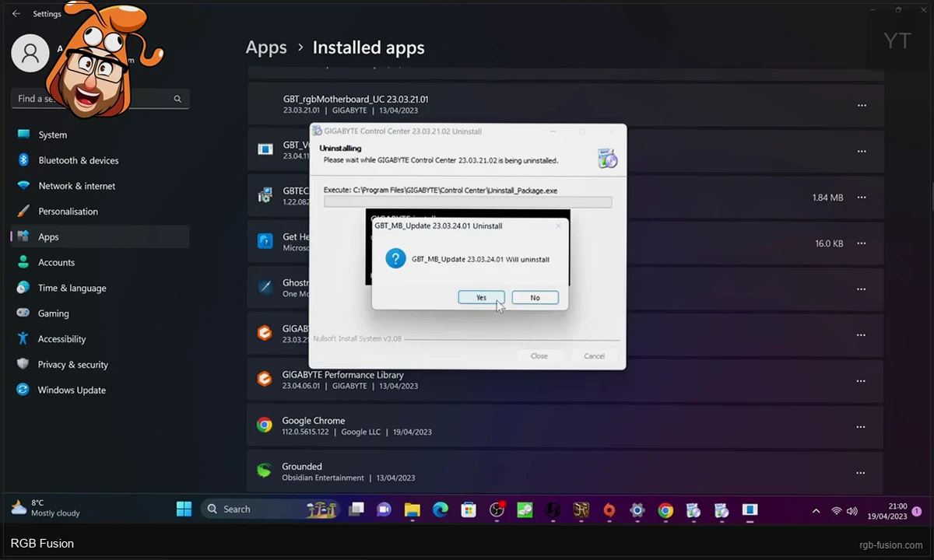The width and height of the screenshot is (934, 560).
Task: Click the Apps breadcrumb link
Action: (x=266, y=48)
